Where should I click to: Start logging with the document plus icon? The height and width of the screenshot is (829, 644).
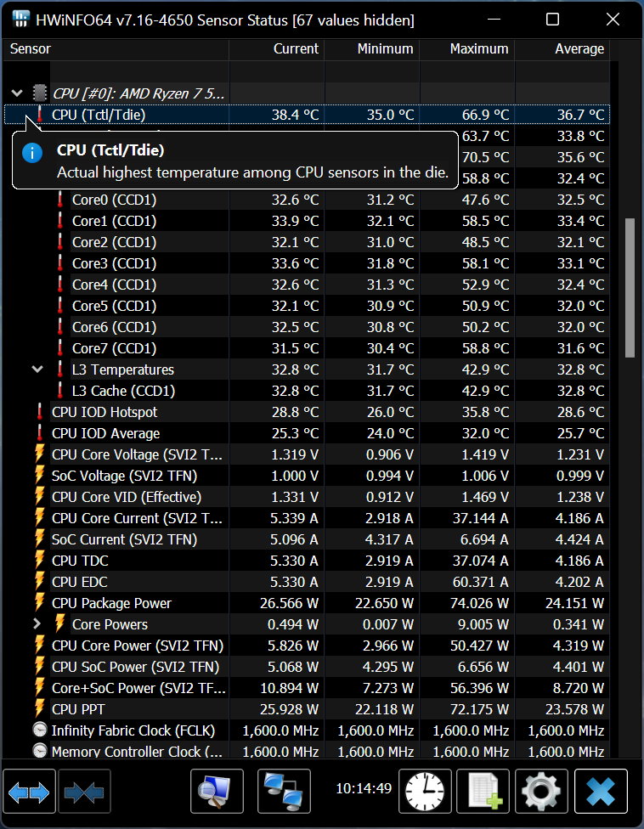(x=483, y=792)
